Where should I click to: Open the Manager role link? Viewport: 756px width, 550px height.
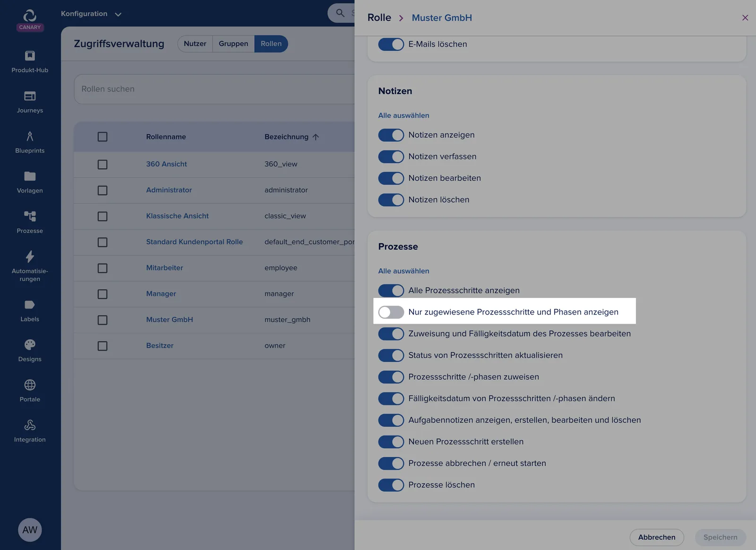click(161, 294)
